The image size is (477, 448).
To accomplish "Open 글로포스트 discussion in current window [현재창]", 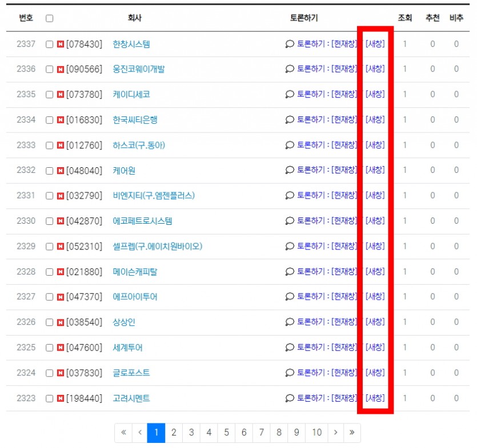I will pyautogui.click(x=344, y=373).
